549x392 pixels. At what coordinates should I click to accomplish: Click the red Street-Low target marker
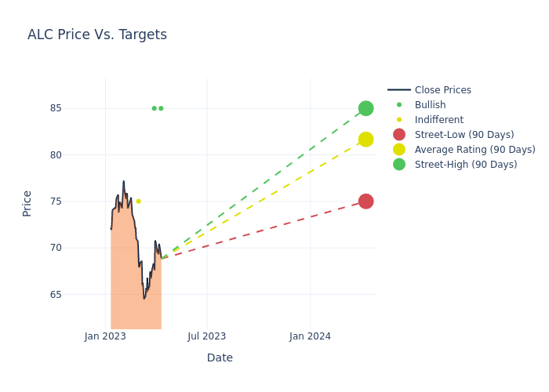click(365, 201)
